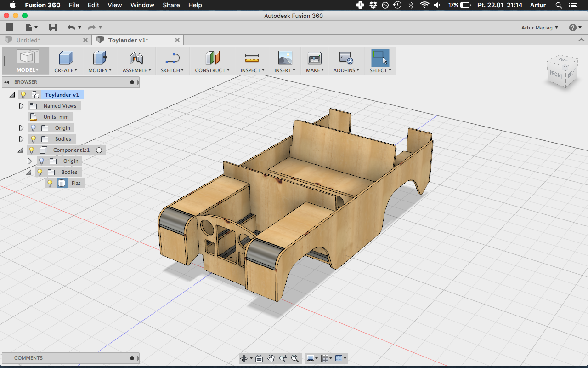Hide the Flat body with its lightbulb
This screenshot has width=588, height=368.
click(50, 183)
